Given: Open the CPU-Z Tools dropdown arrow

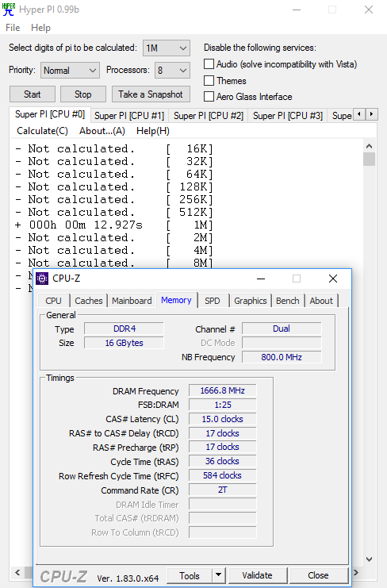Looking at the screenshot, I should pyautogui.click(x=218, y=575).
